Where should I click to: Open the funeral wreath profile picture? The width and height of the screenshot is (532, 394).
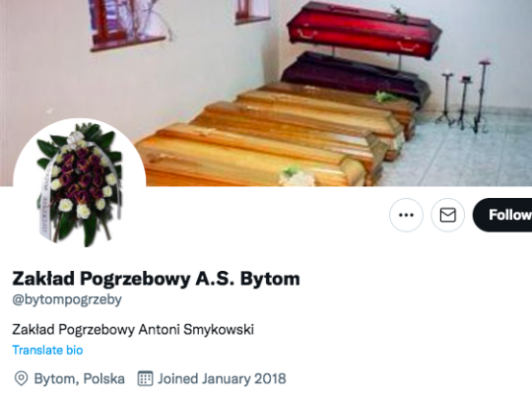coord(80,184)
